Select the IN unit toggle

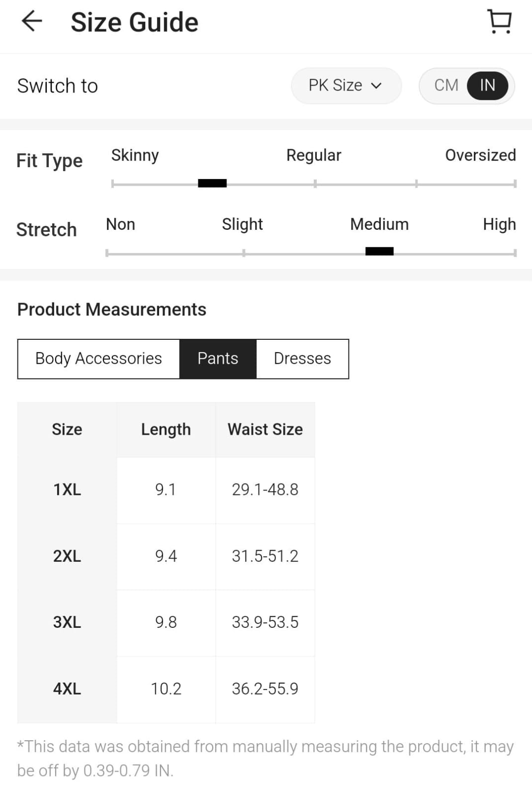coord(487,86)
